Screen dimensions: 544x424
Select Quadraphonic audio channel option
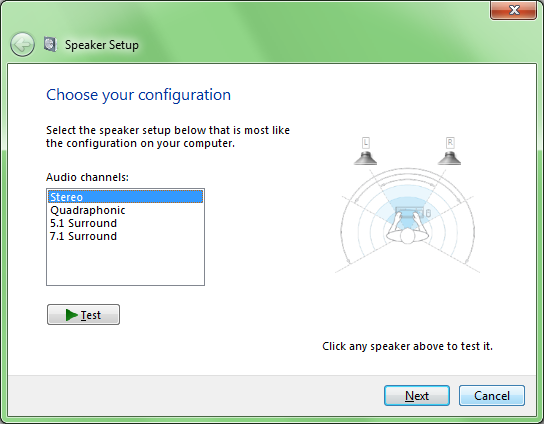88,210
